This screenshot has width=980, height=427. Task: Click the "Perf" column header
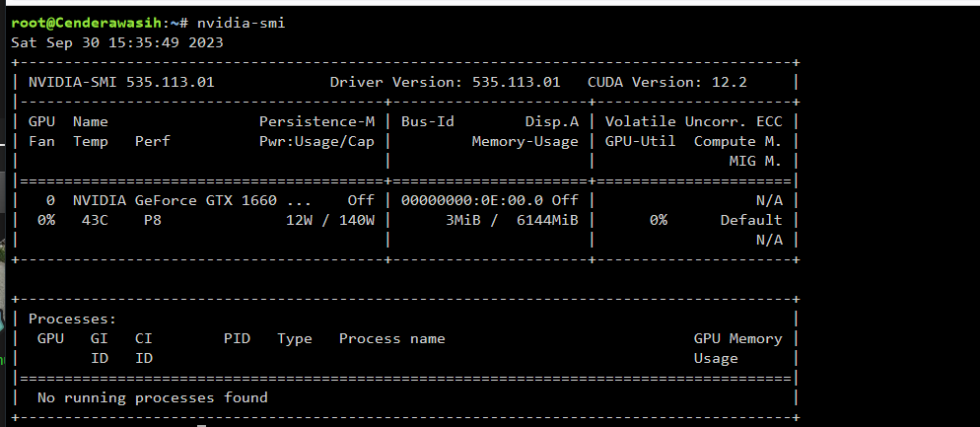[153, 141]
